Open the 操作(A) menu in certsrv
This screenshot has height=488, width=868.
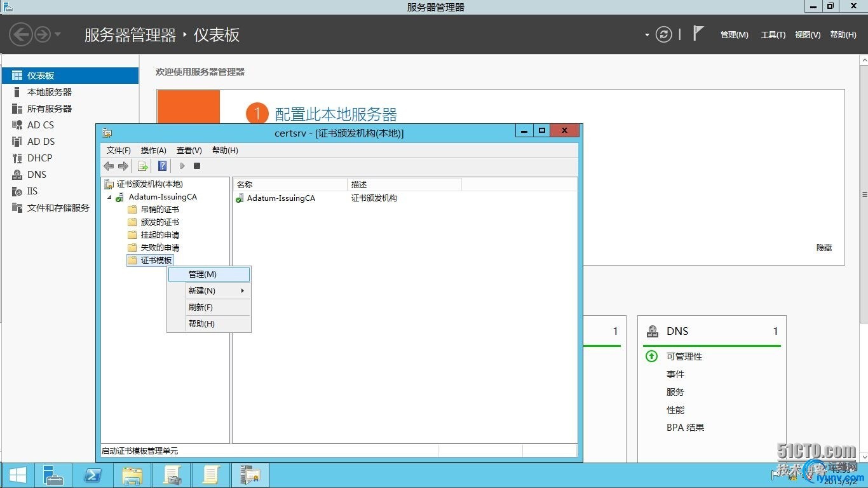coord(154,151)
